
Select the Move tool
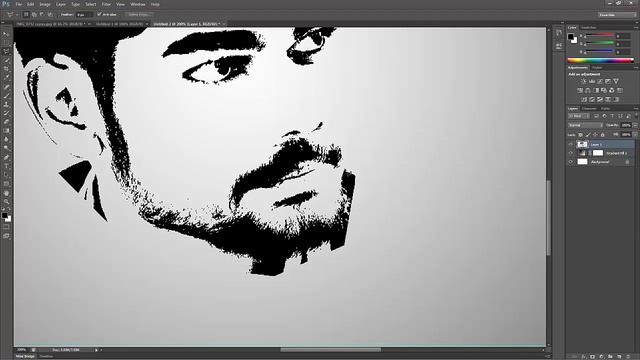(6, 34)
